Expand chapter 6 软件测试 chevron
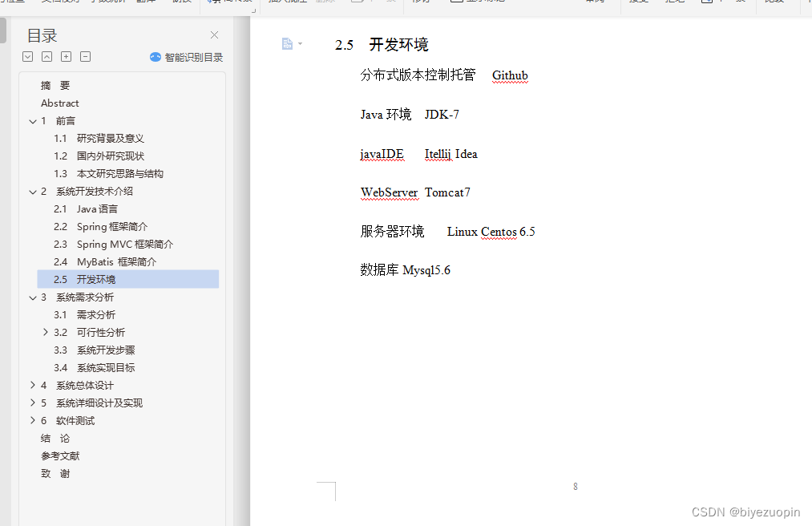 coord(33,420)
